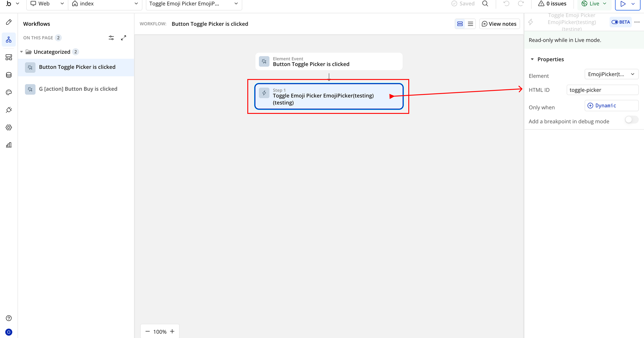The width and height of the screenshot is (644, 338).
Task: Open the Logs bar-chart icon
Action: 9,145
